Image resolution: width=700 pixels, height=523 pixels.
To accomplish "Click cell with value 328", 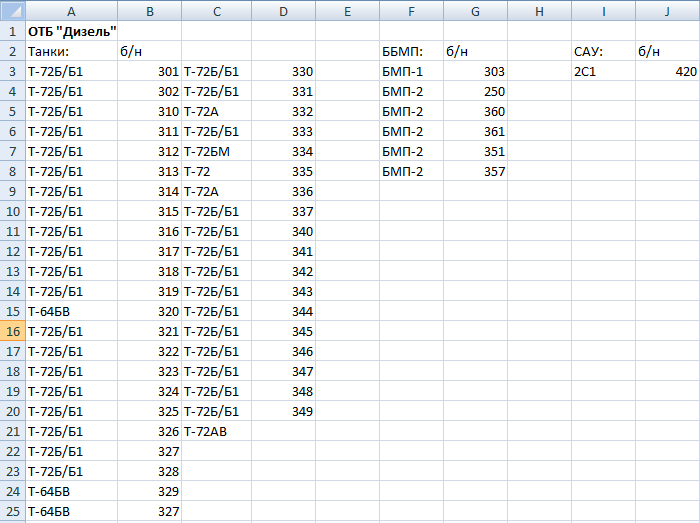I will pyautogui.click(x=150, y=471).
